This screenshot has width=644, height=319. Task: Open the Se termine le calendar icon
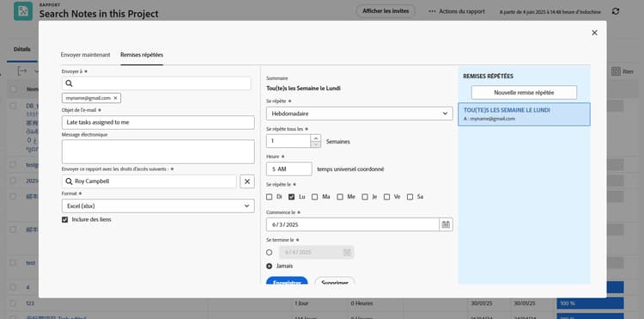click(x=347, y=253)
